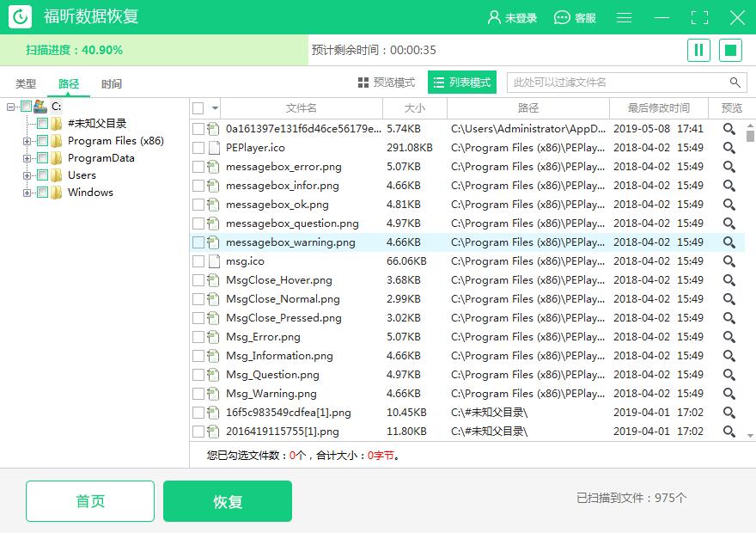Open the preview magnifier for msg.ico
The width and height of the screenshot is (756, 533).
coord(729,260)
